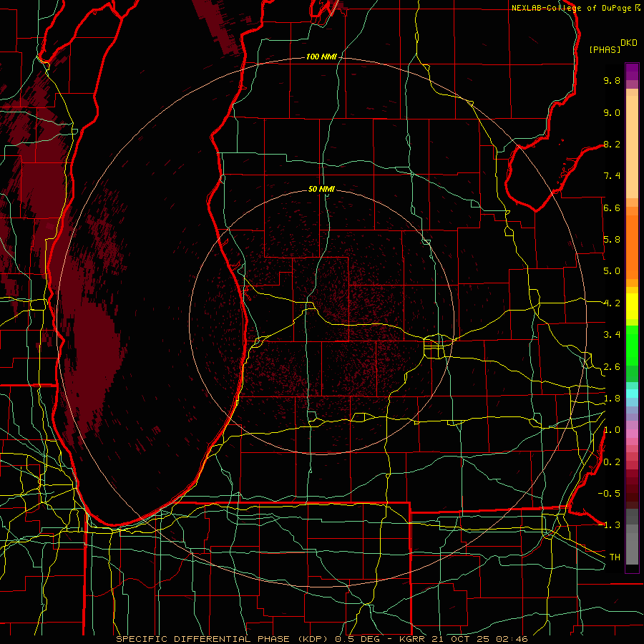This screenshot has width=644, height=644.
Task: Click the 7.4 value on the scale
Action: (x=612, y=176)
